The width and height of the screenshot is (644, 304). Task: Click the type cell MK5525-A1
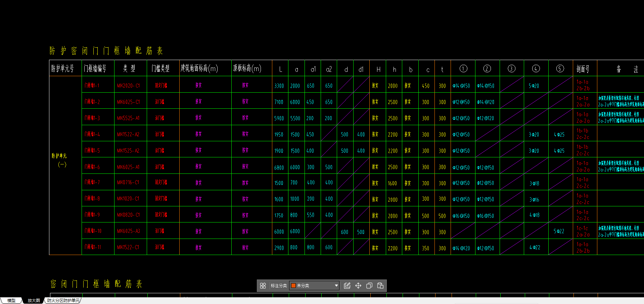pos(128,118)
